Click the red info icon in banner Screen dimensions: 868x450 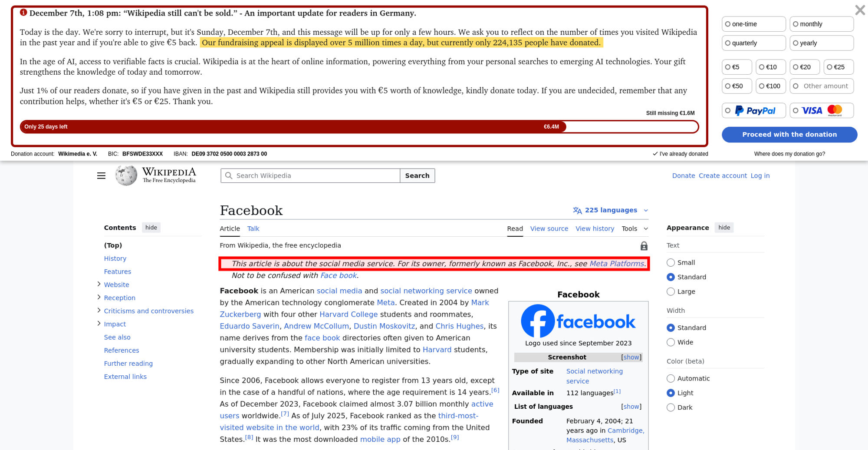23,13
